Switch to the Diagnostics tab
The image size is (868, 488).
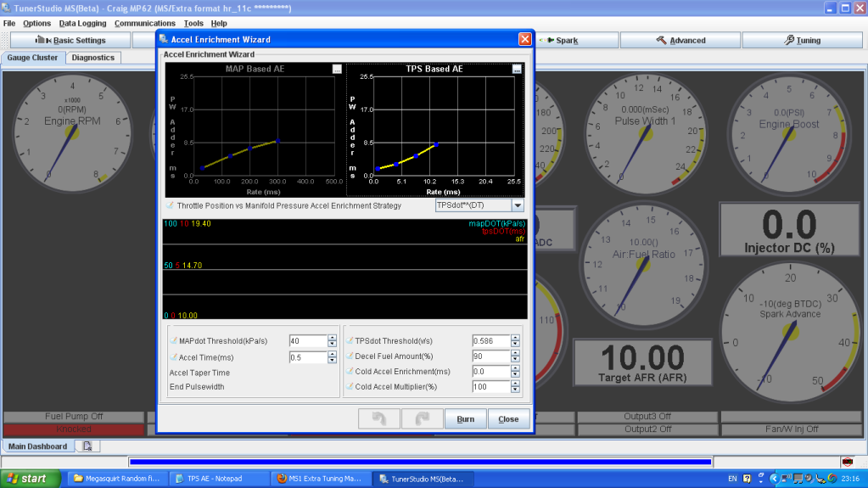(x=93, y=58)
